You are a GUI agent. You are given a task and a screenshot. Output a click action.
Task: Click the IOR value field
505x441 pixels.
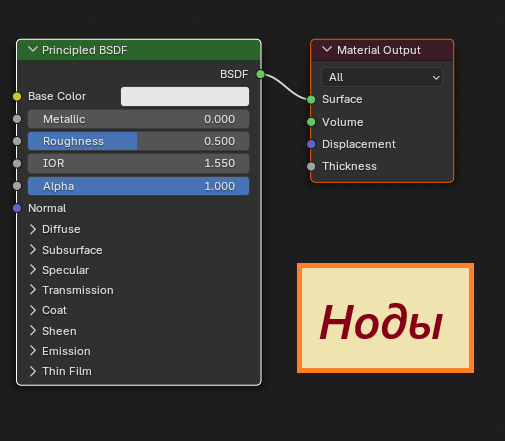pos(138,163)
